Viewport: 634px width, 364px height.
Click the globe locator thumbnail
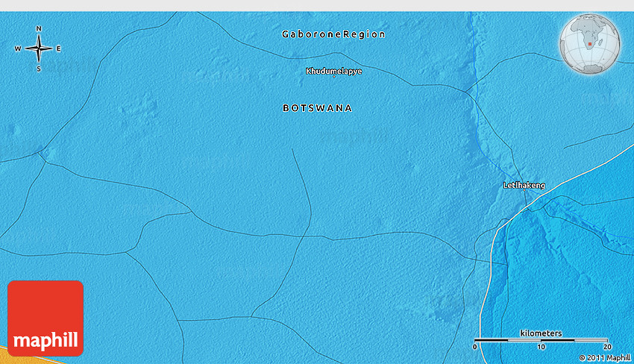coord(589,44)
